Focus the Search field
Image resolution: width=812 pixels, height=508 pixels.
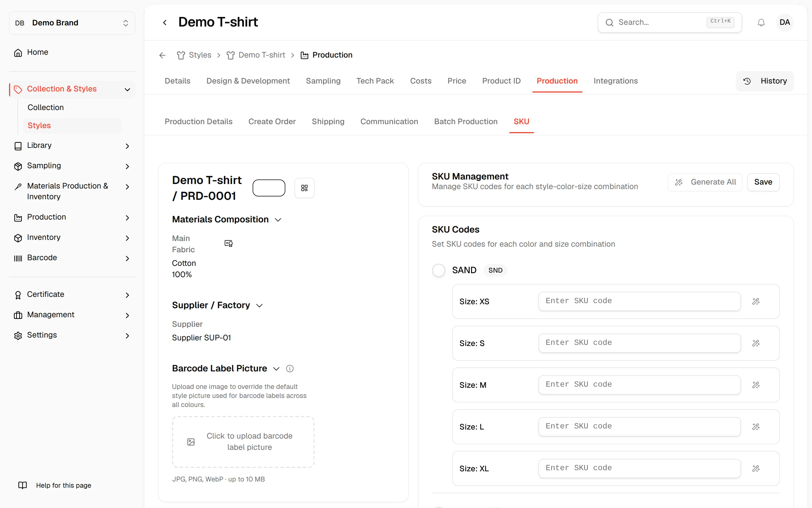point(670,23)
